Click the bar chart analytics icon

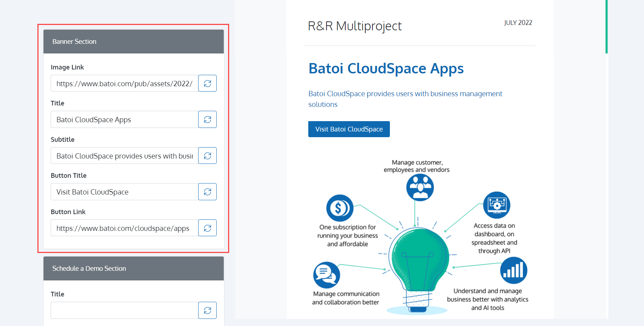tap(514, 270)
